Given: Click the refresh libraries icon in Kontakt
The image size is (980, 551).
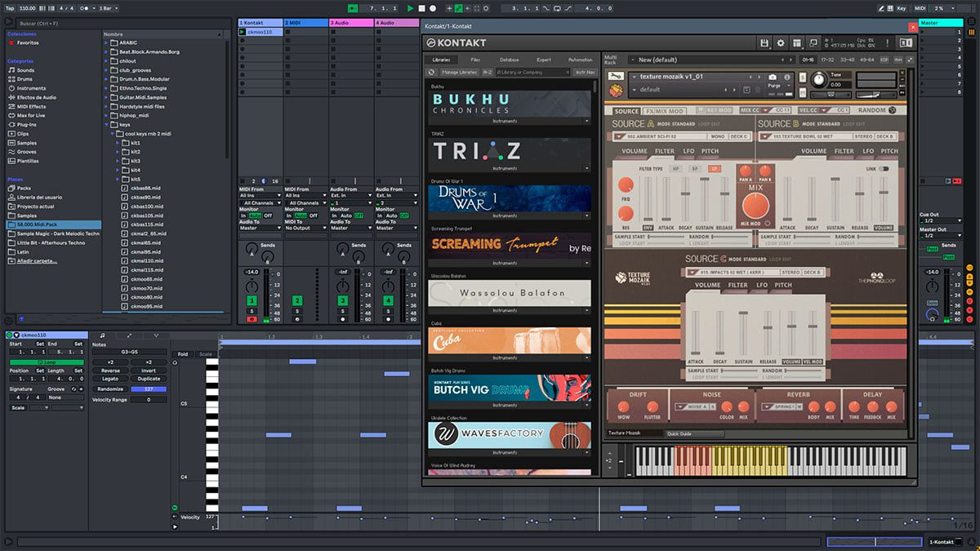Looking at the screenshot, I should [431, 73].
